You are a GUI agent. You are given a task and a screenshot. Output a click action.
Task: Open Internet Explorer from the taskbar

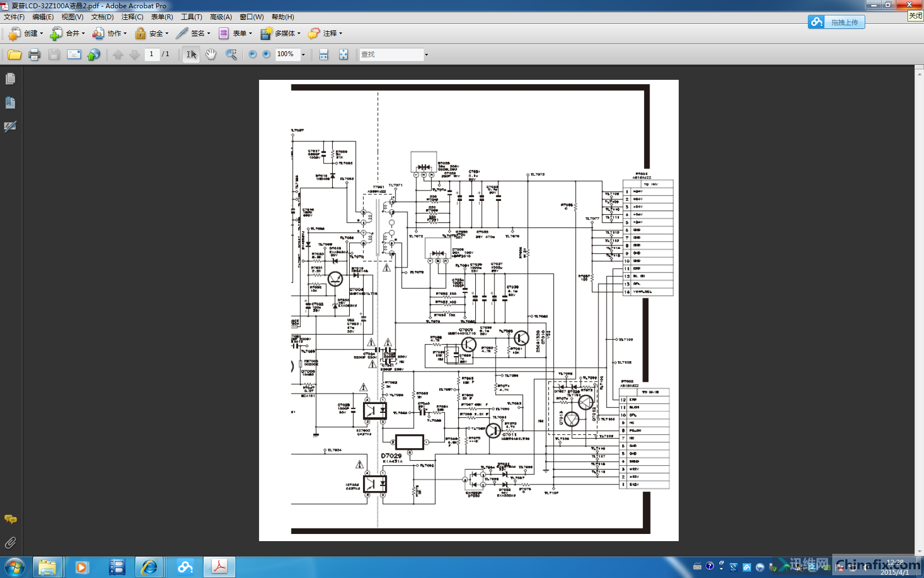coord(149,567)
